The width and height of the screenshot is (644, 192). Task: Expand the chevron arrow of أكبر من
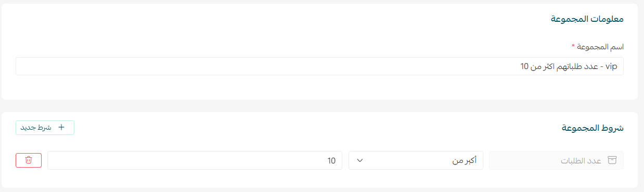(359, 160)
